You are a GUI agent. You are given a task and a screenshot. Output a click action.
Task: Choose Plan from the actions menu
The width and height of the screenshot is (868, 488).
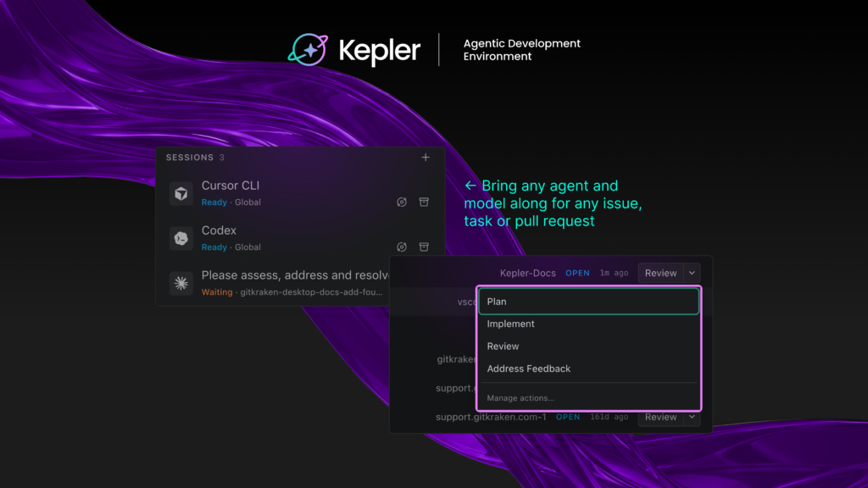[588, 302]
